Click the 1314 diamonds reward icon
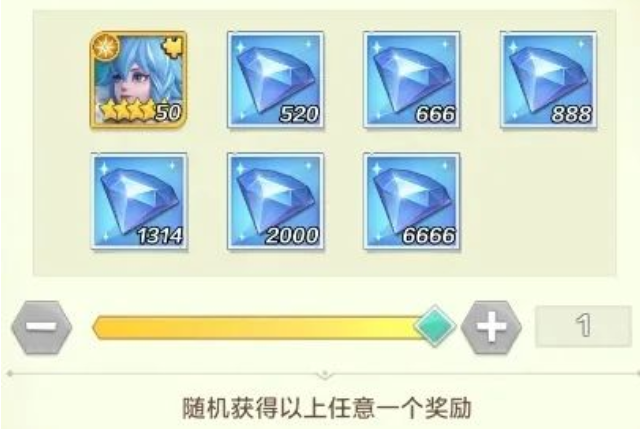Screen dimensions: 640x429 coord(139,201)
